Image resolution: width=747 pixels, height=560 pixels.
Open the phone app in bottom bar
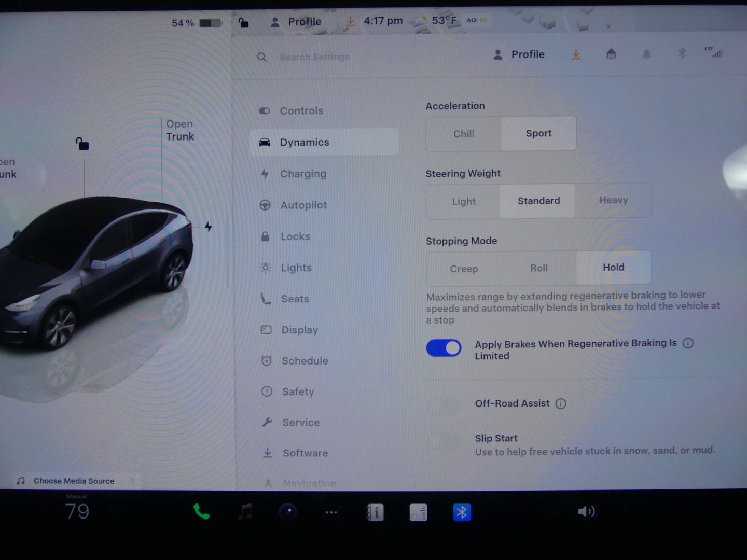(201, 512)
